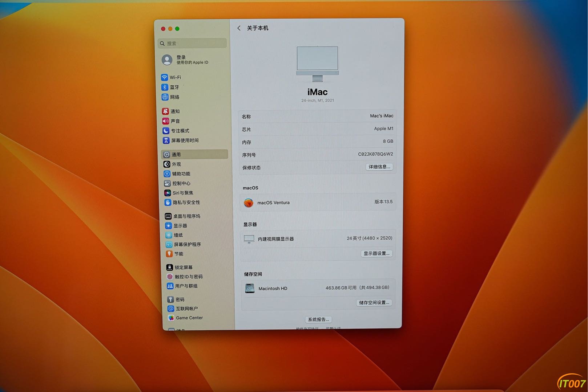Select serial number C02JK078Q6W2
The image size is (588, 392).
[375, 154]
